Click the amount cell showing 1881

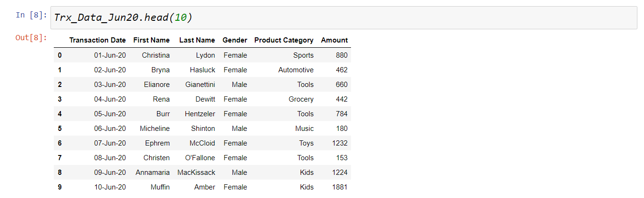(340, 187)
